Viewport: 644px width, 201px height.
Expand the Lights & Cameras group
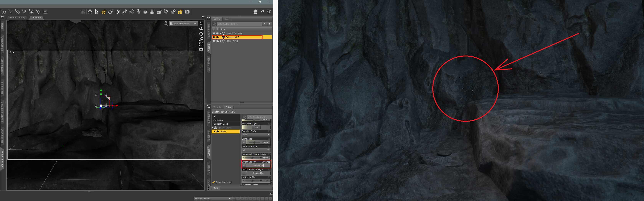pos(221,33)
